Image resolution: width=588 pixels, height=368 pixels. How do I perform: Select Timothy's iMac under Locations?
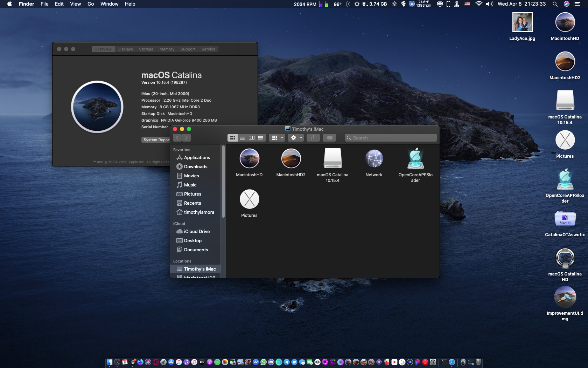195,269
